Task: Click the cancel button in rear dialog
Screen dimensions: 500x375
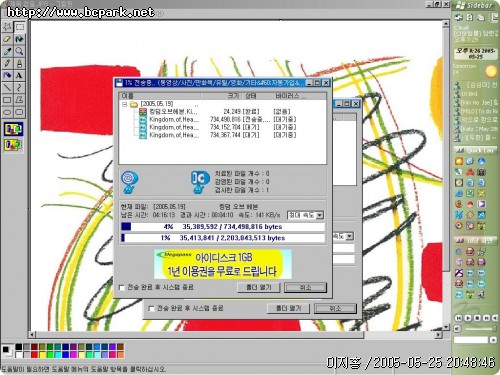Action: 335,308
